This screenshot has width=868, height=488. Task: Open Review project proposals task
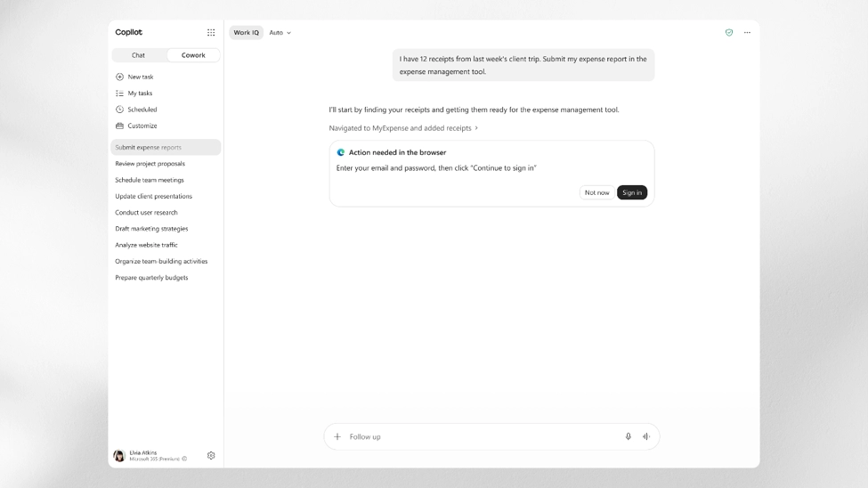(x=166, y=164)
